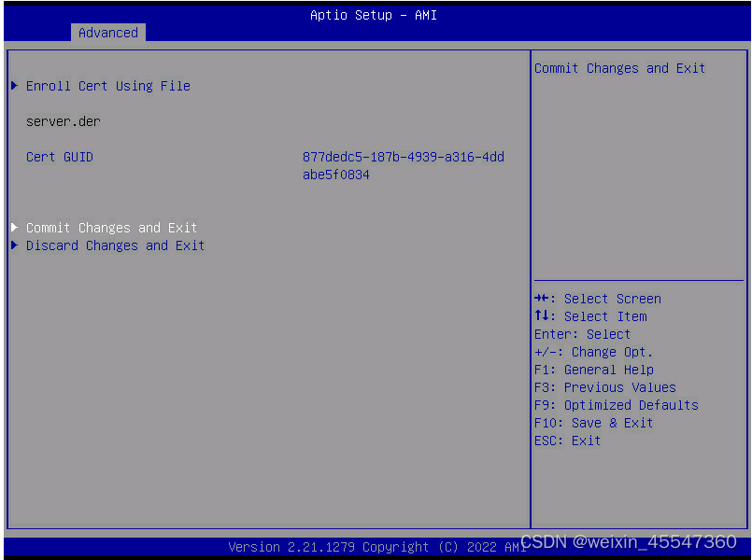Select the F3 Previous Values hint
Screen dimensions: 752x560
[x=604, y=387]
